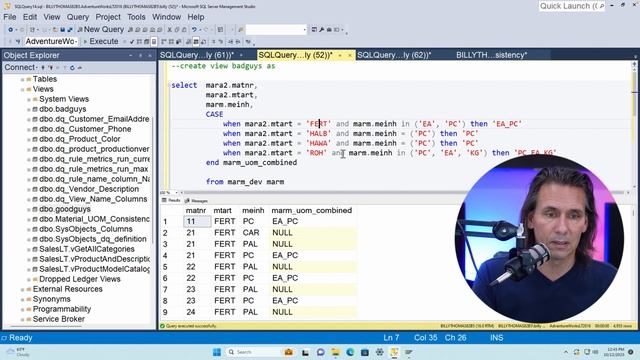Click the navigate back circle icon
Image resolution: width=640 pixels, height=360 pixels.
coord(11,29)
